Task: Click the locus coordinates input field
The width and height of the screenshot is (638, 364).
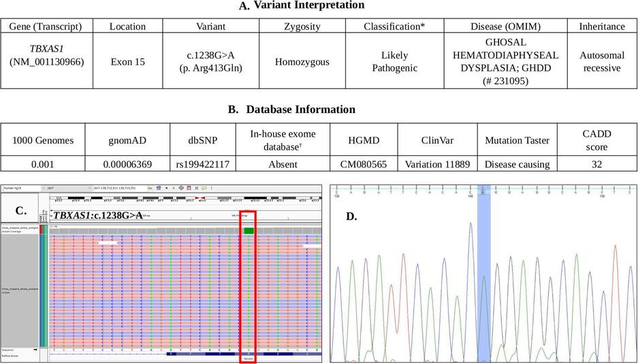Action: (x=118, y=188)
